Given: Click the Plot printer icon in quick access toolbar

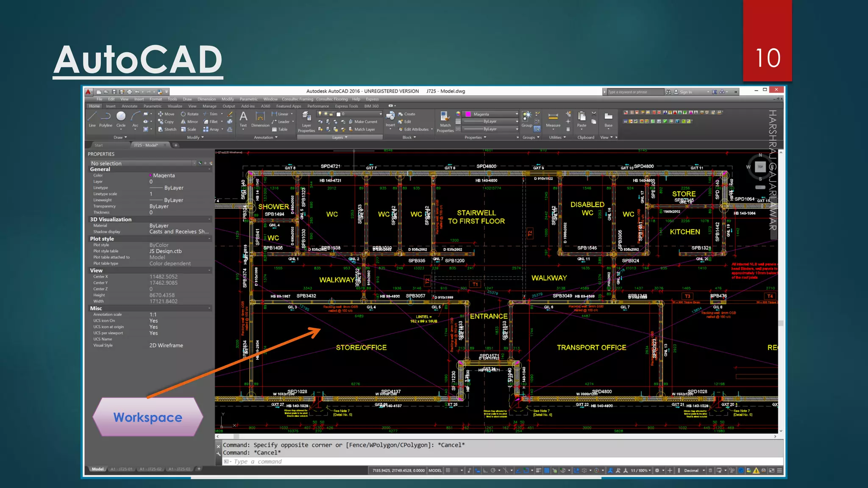Looking at the screenshot, I should [130, 91].
